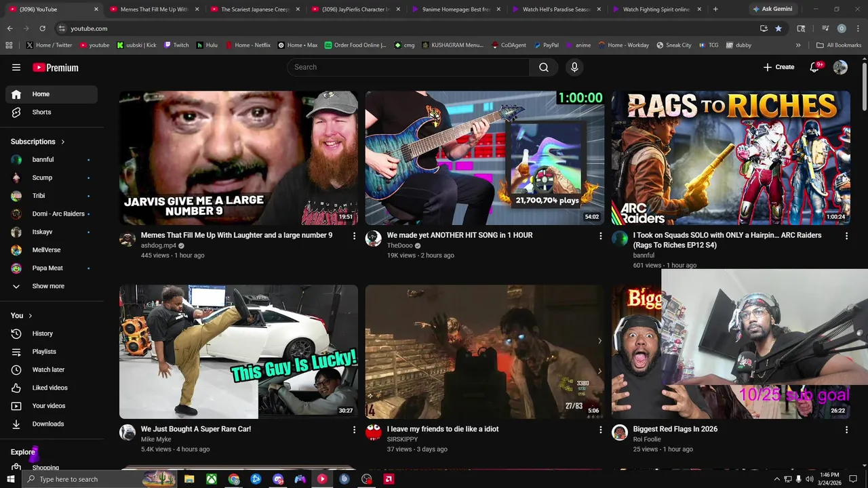The height and width of the screenshot is (488, 868).
Task: Open All Bookmarks folder
Action: 839,45
